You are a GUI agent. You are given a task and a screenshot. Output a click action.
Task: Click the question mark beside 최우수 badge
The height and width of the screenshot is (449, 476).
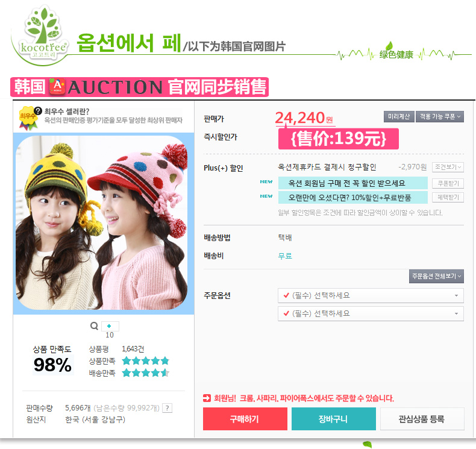[x=38, y=111]
